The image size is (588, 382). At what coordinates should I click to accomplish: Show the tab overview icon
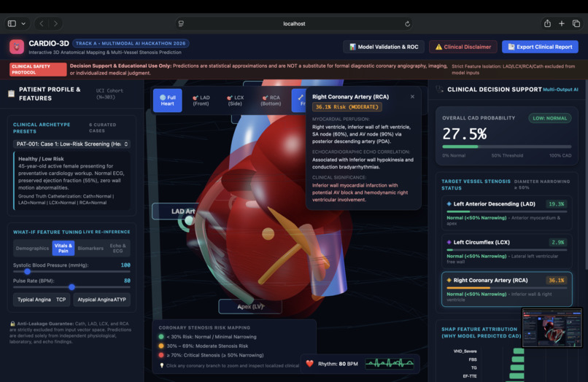click(576, 23)
